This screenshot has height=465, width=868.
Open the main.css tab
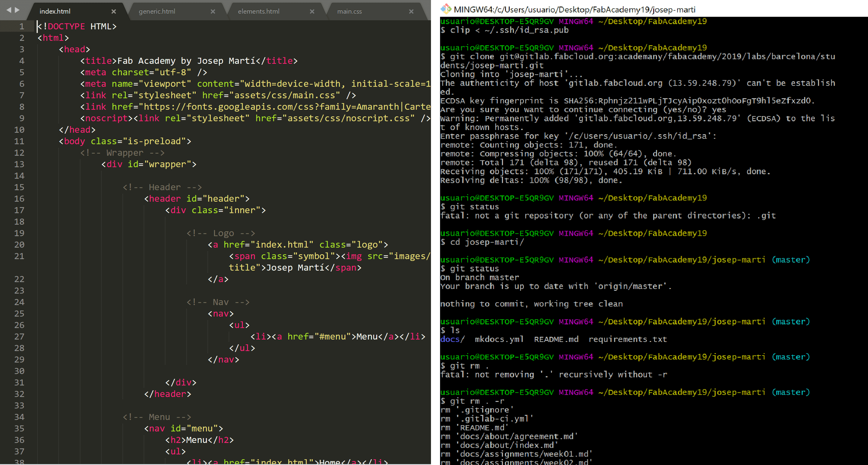(349, 11)
